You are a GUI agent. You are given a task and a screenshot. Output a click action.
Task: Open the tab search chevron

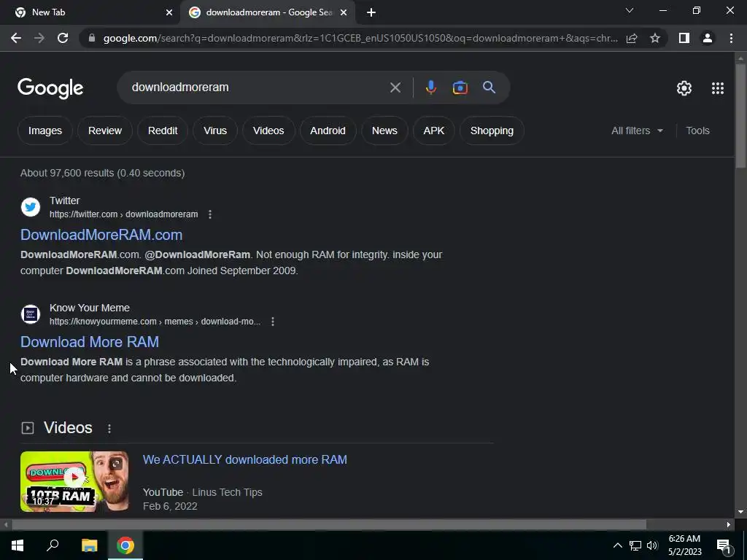[630, 10]
